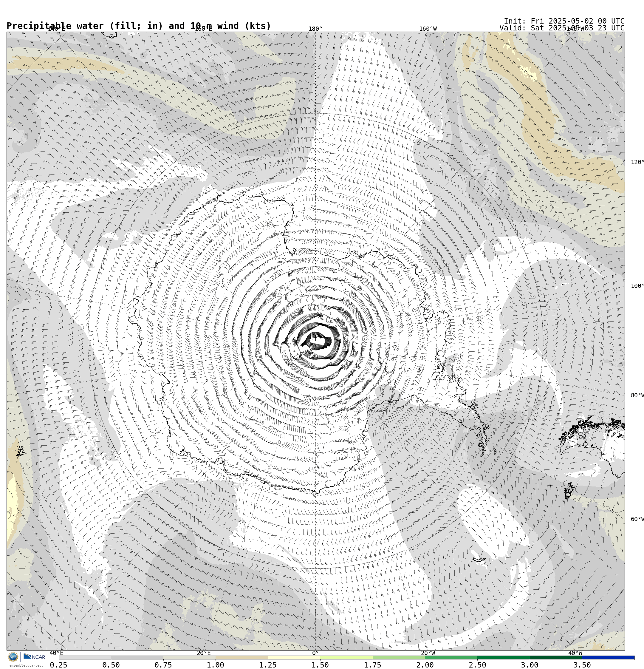644x669 pixels.
Task: Click the 120° longitude label on right edge
Action: (637, 162)
